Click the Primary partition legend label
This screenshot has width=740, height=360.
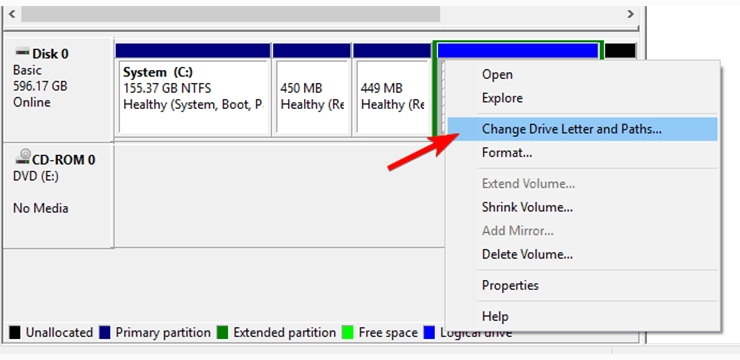click(163, 333)
